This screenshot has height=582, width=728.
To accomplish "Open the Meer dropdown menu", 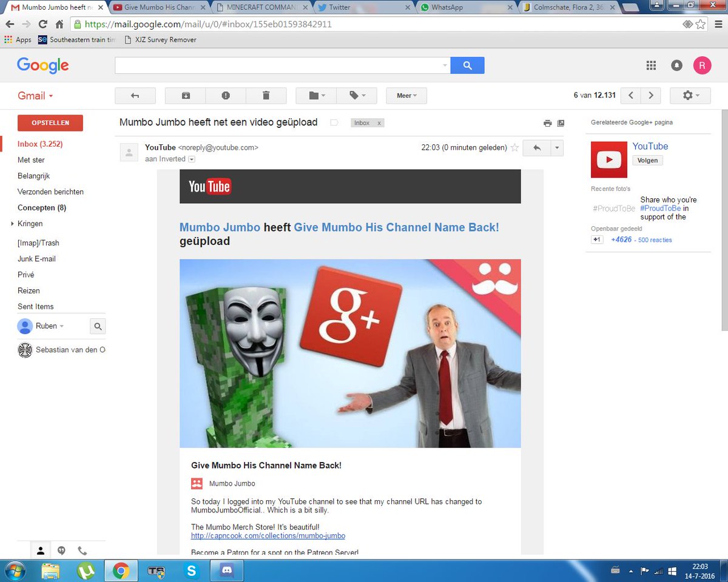I will click(x=406, y=96).
